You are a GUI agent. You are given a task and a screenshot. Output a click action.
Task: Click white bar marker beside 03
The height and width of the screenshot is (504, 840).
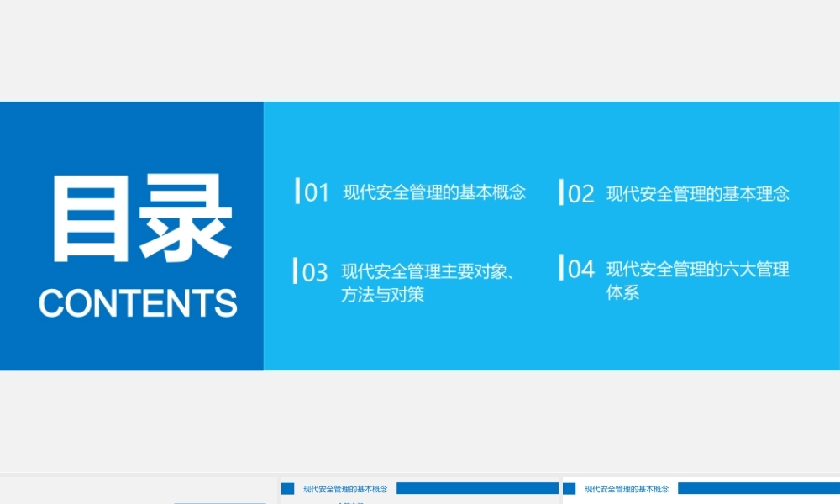click(x=296, y=270)
